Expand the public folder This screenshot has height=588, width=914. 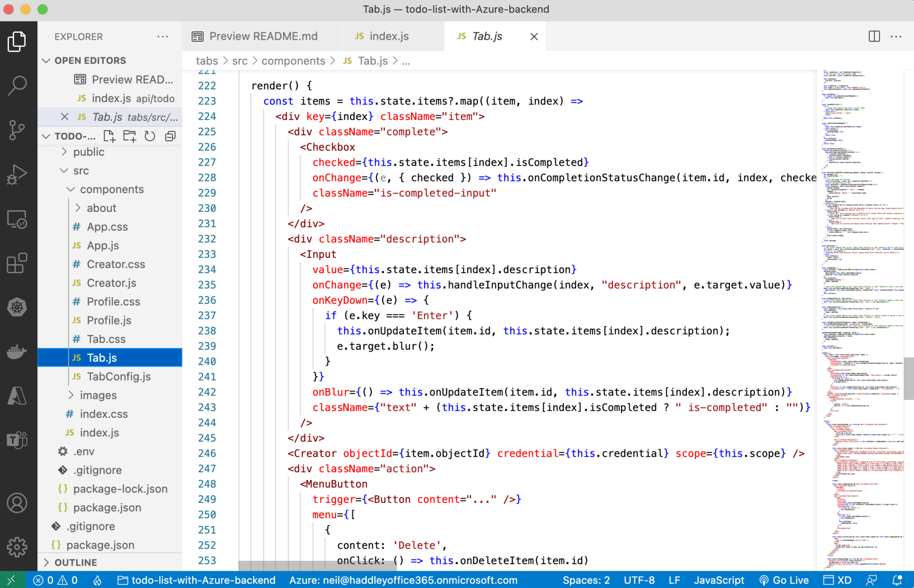coord(89,152)
